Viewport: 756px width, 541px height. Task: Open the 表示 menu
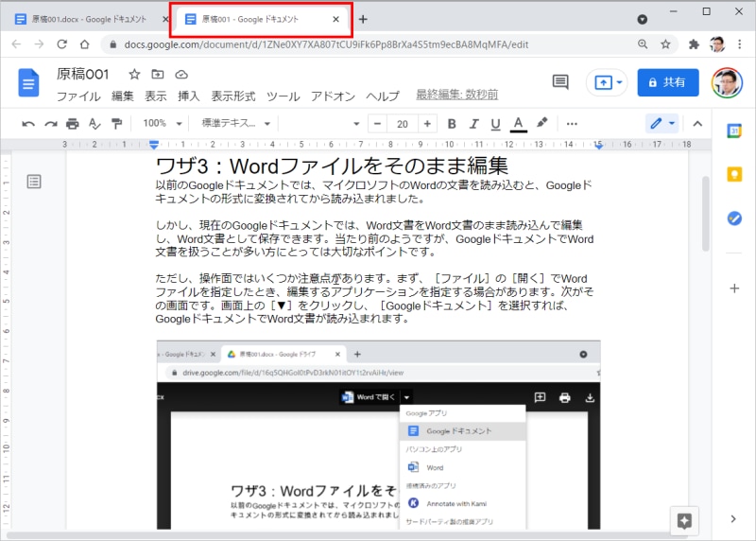[x=156, y=96]
